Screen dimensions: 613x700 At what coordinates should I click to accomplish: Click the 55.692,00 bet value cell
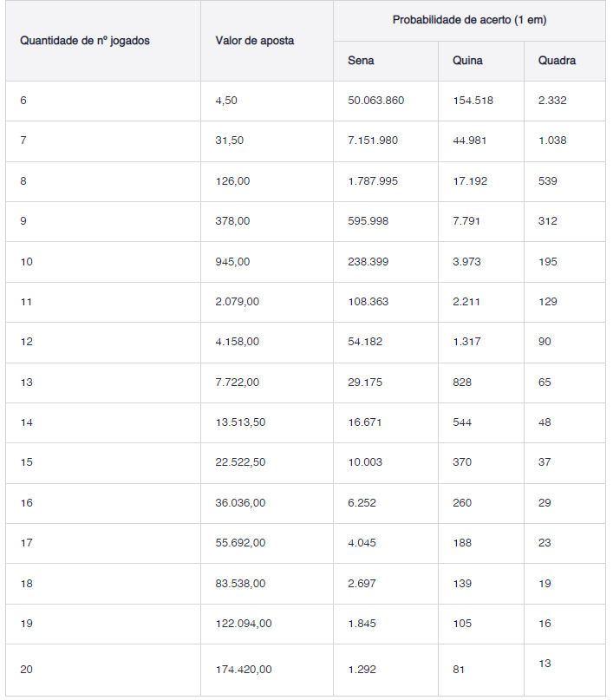240,543
